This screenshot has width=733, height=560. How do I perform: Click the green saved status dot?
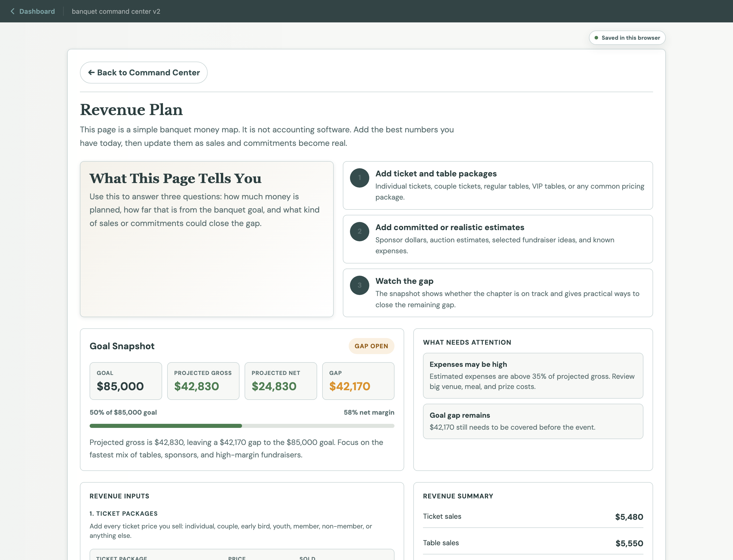click(x=596, y=38)
